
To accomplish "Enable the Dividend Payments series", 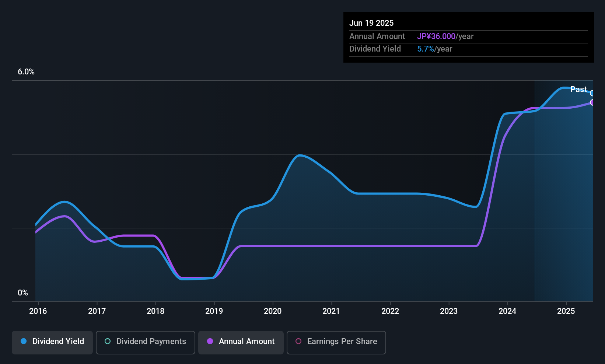I will (x=145, y=342).
